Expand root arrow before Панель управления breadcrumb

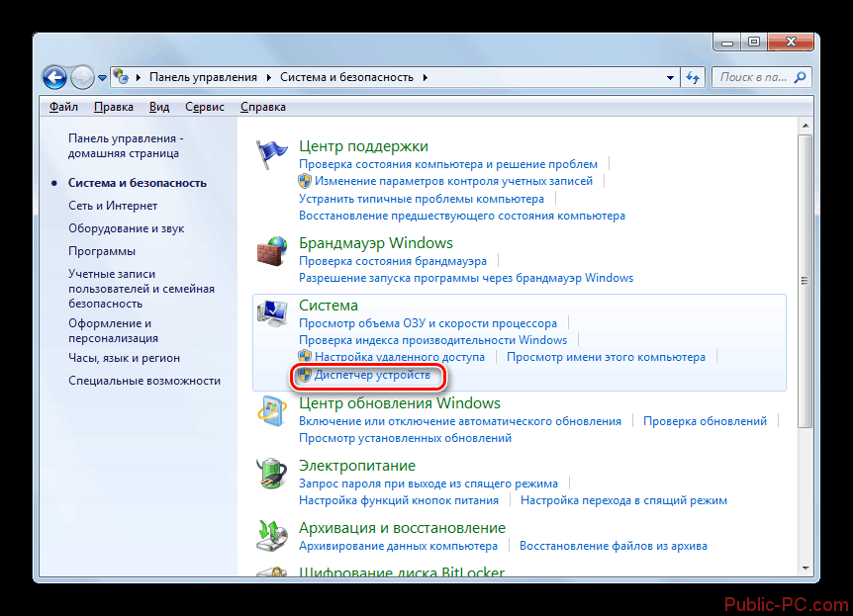(x=139, y=78)
